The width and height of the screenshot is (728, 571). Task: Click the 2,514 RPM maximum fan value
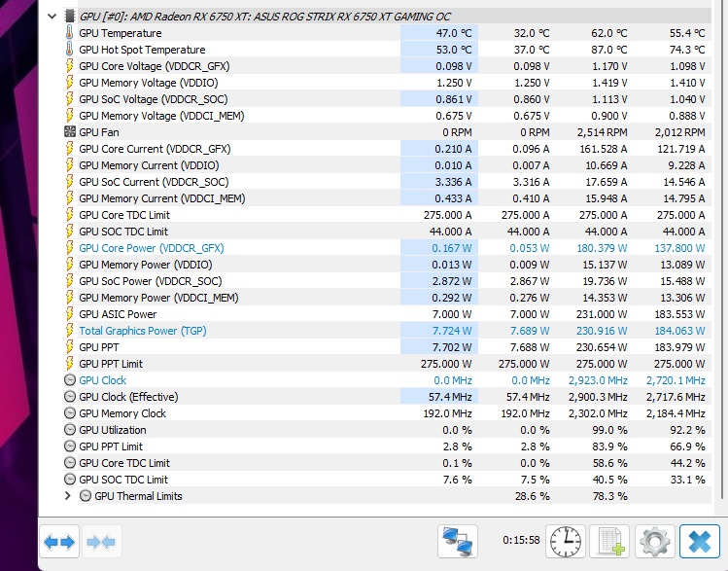point(602,132)
